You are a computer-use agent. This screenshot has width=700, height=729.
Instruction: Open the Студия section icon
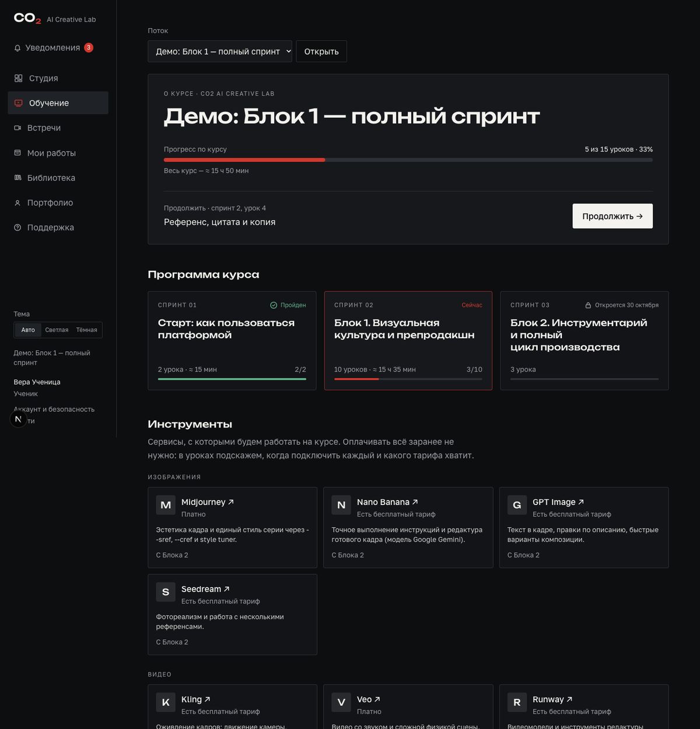pos(18,78)
